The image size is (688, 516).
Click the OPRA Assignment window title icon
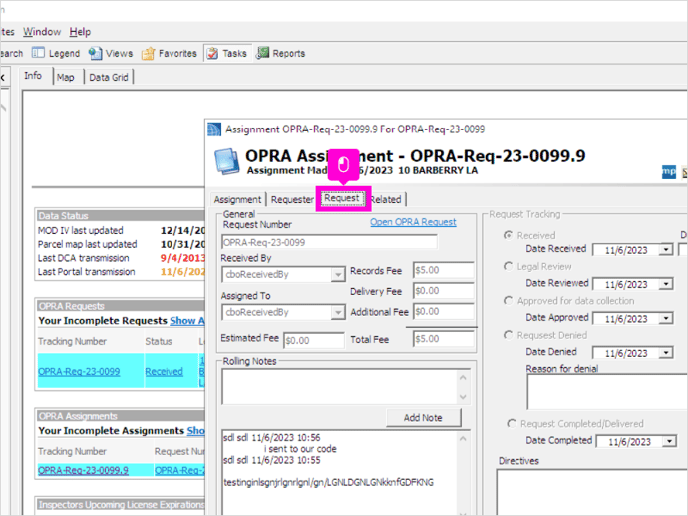coord(214,129)
